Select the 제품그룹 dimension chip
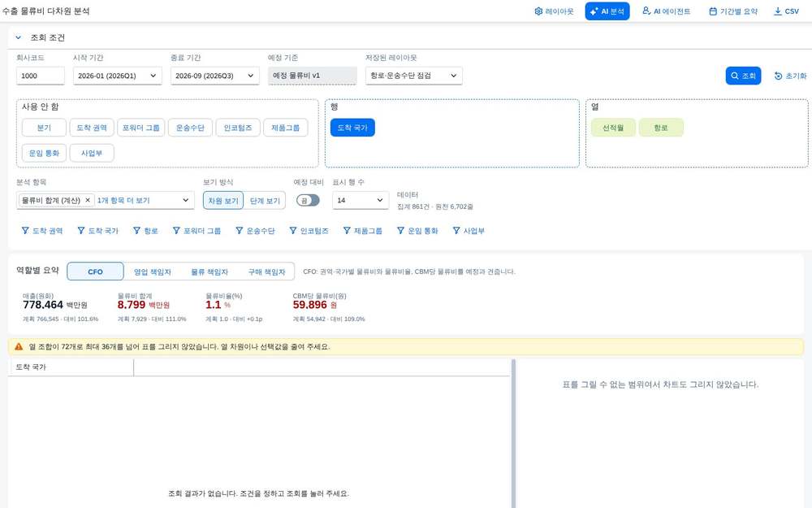The width and height of the screenshot is (812, 508). [285, 128]
